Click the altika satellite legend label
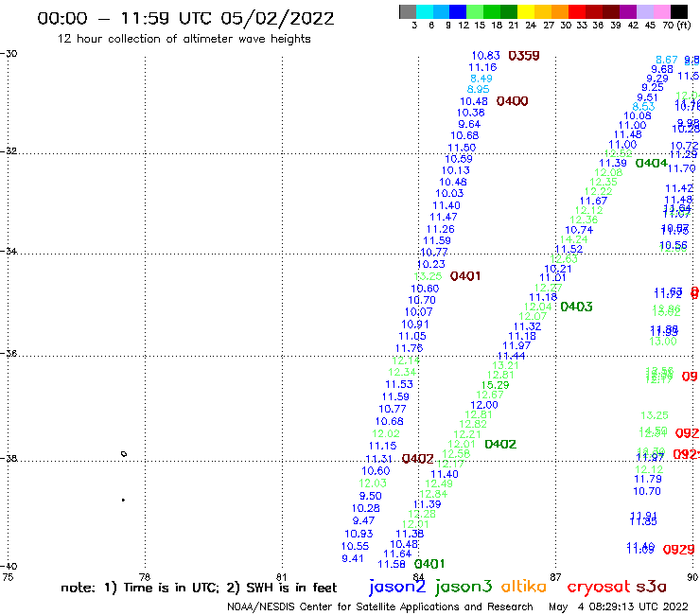Image resolution: width=700 pixels, height=615 pixels. click(x=523, y=587)
